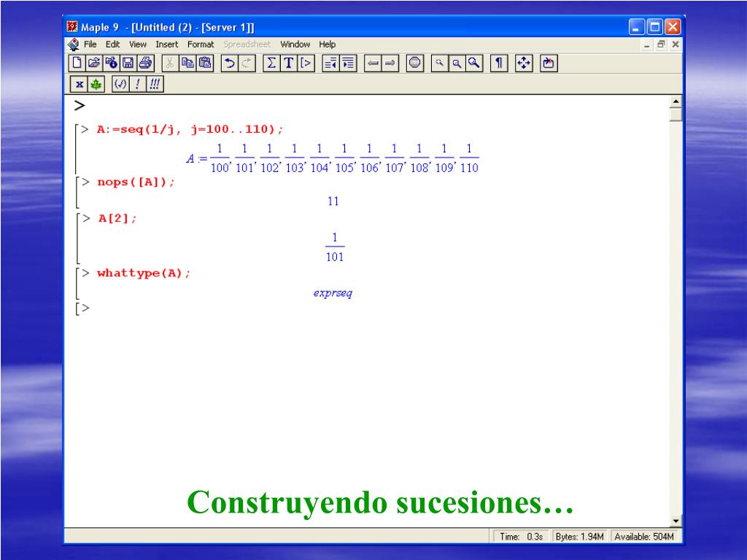
Task: Copy the selection to clipboard
Action: pyautogui.click(x=187, y=63)
